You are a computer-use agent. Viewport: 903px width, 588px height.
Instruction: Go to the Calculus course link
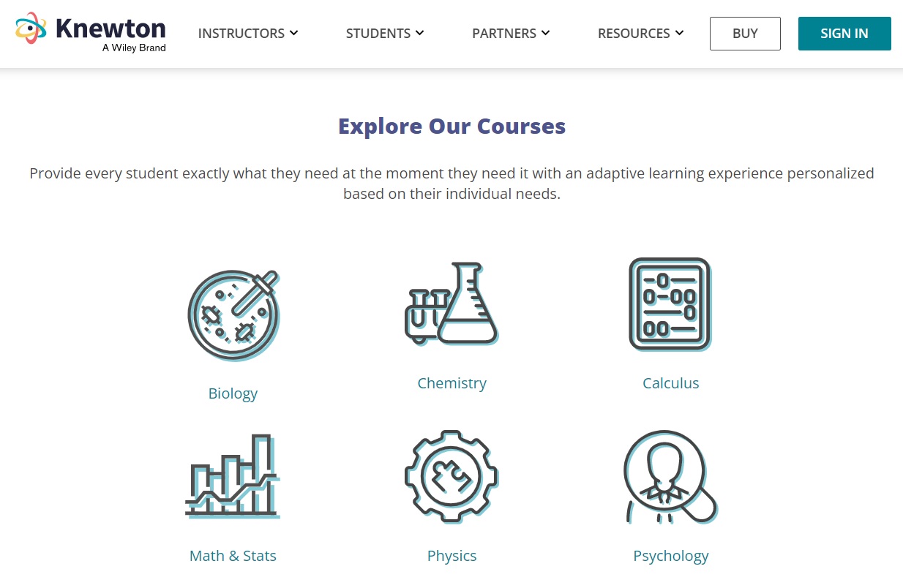point(670,383)
